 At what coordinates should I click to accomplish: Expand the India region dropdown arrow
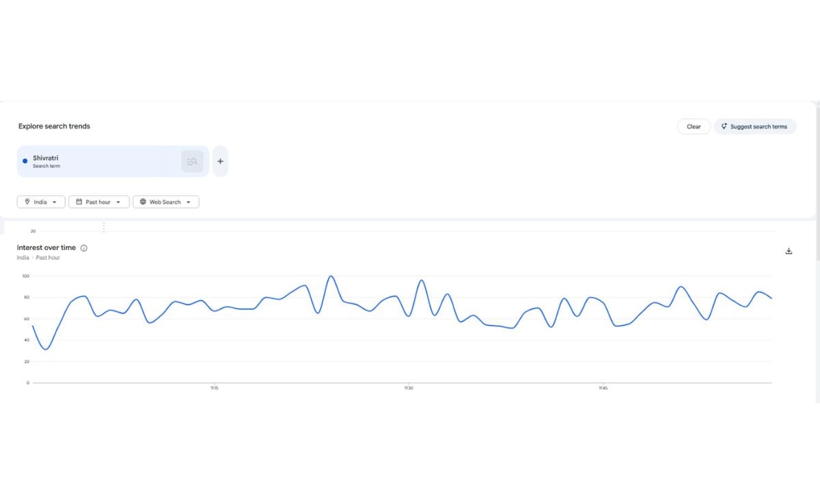55,202
